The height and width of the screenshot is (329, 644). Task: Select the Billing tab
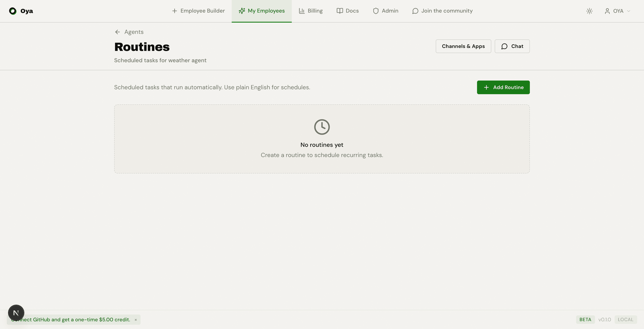pyautogui.click(x=311, y=11)
